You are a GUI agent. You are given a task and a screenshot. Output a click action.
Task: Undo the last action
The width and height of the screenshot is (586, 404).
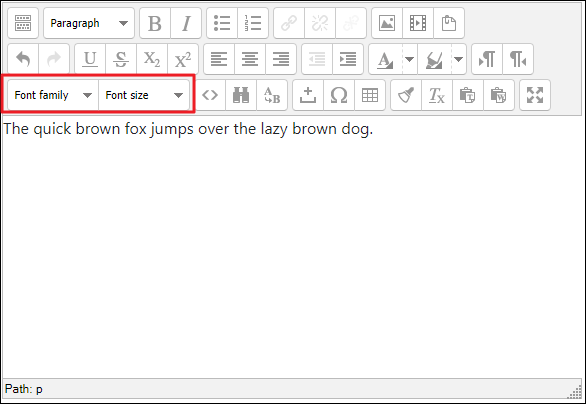click(x=23, y=59)
